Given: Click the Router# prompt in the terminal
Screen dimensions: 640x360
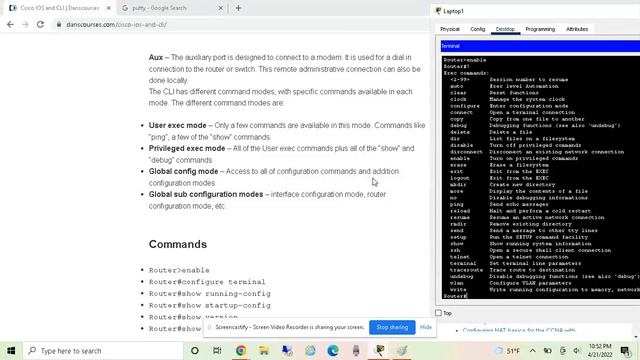Looking at the screenshot, I should pos(455,296).
